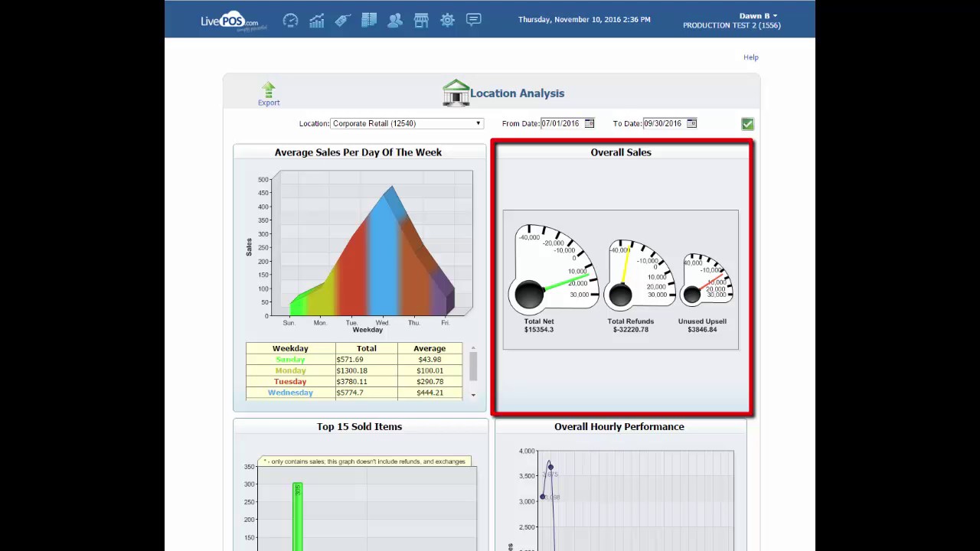Apply filters with the green checkmark
The image size is (980, 551).
747,124
